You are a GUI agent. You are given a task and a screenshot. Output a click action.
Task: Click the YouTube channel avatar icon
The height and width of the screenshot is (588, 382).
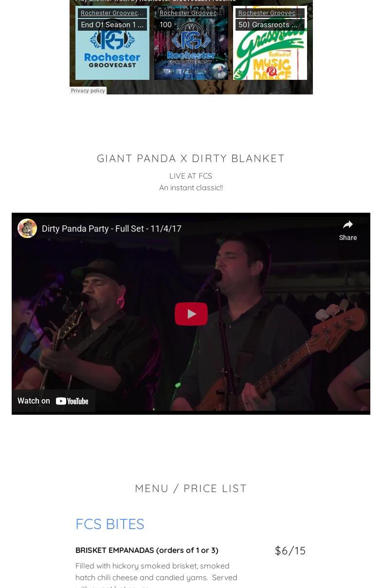[x=27, y=228]
